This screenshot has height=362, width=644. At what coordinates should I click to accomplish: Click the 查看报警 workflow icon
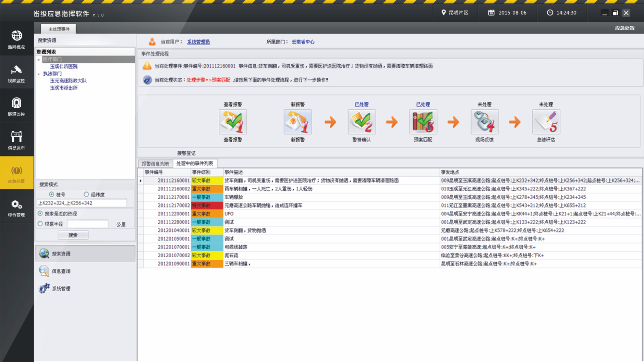(x=233, y=122)
